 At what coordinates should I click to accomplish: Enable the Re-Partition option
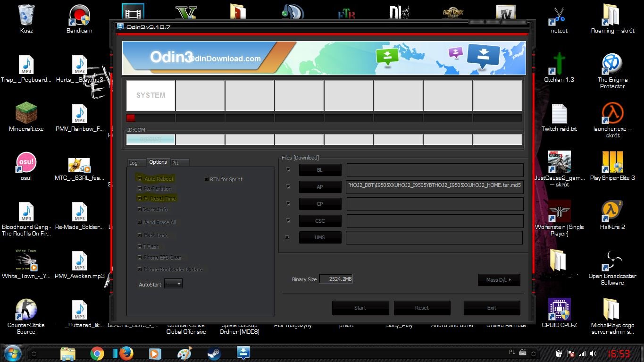[x=139, y=188]
